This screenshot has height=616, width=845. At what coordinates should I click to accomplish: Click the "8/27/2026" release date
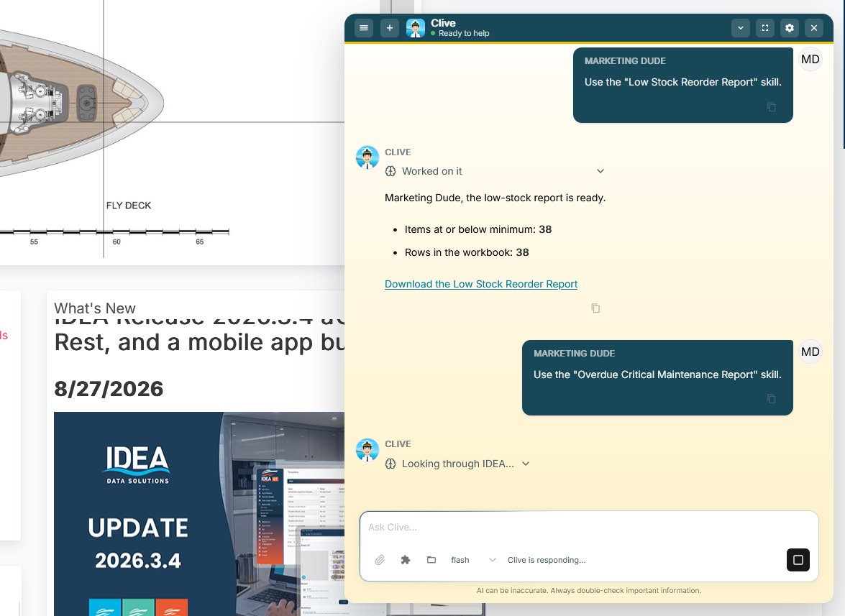tap(109, 389)
